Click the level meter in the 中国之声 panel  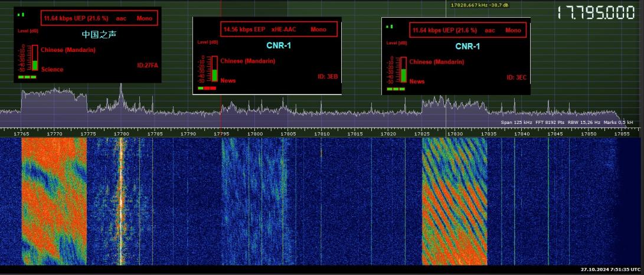(34, 58)
